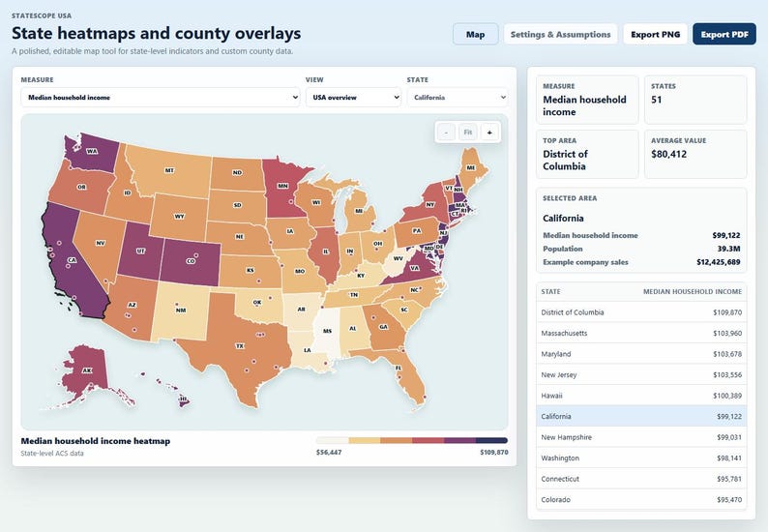Select Montana on the map
The height and width of the screenshot is (532, 768).
(x=169, y=170)
